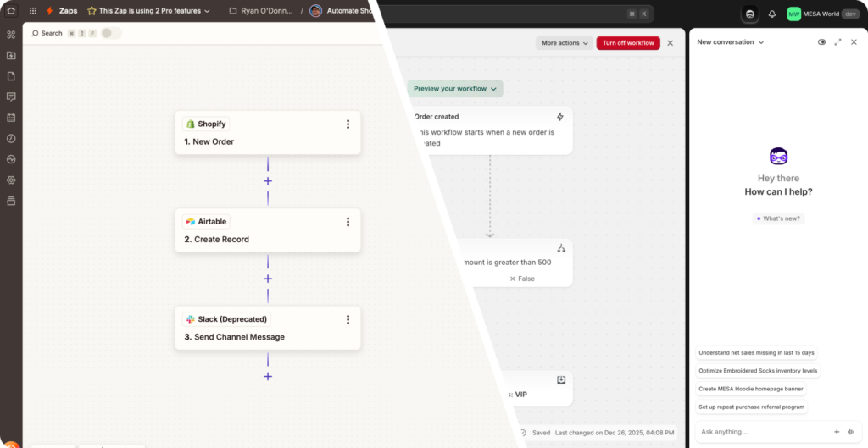The height and width of the screenshot is (448, 868).
Task: Click Last changed on Dec 26, 2025 text
Action: click(x=615, y=433)
